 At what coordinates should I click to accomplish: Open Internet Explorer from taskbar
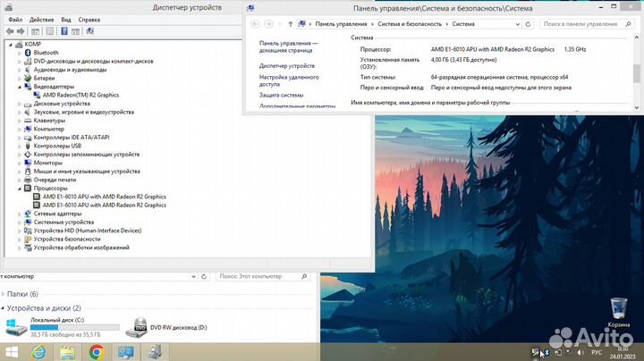(39, 352)
